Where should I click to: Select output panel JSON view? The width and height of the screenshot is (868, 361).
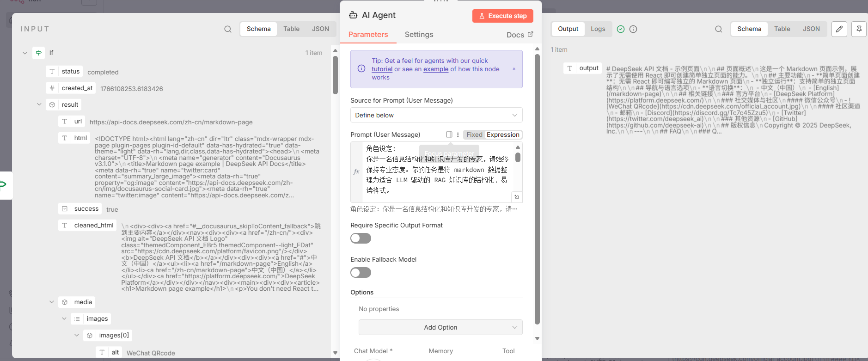tap(811, 29)
